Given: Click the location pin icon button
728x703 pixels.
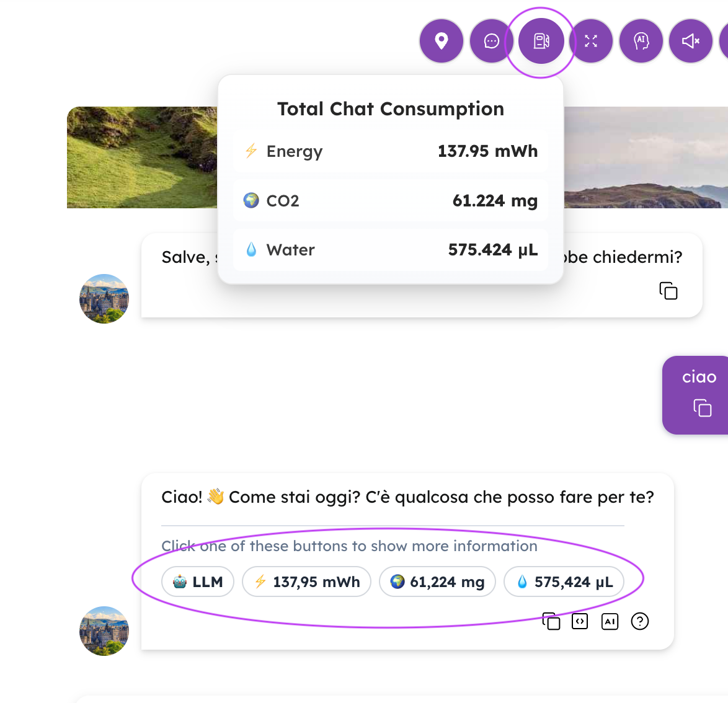Looking at the screenshot, I should (442, 41).
